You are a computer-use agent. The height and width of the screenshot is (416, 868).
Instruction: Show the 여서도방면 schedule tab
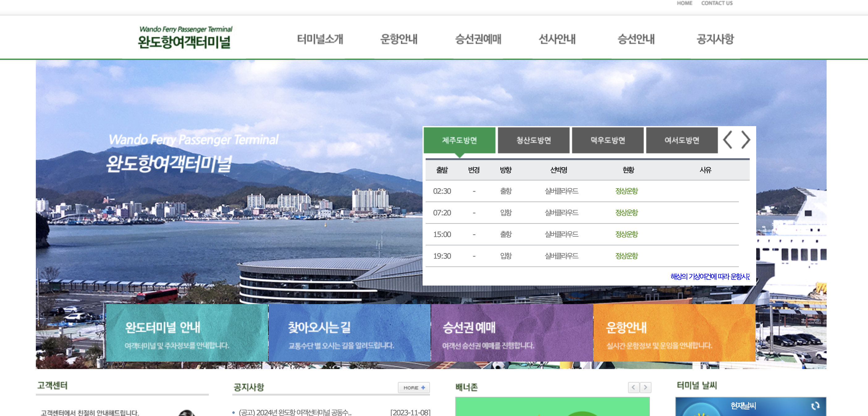pos(682,140)
